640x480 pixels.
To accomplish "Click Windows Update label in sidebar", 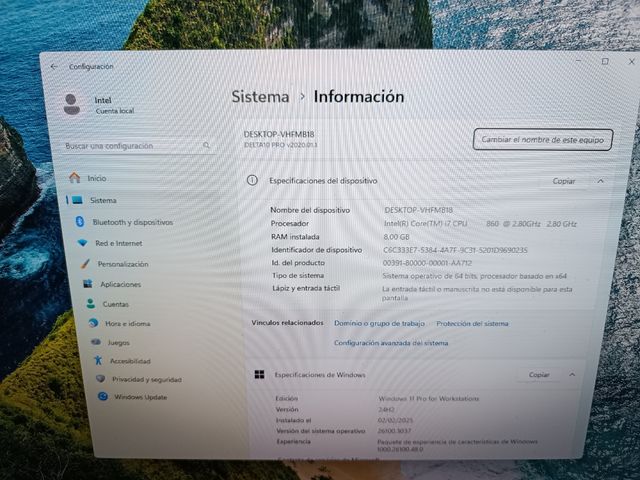I will (140, 397).
